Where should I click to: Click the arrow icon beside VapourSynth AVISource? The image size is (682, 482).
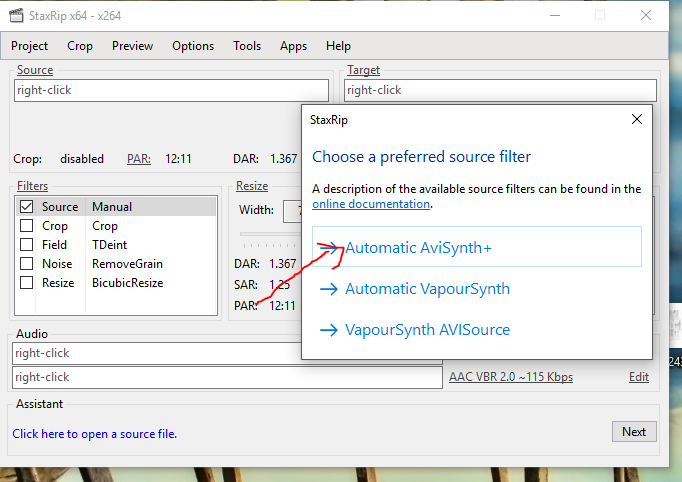pyautogui.click(x=329, y=330)
